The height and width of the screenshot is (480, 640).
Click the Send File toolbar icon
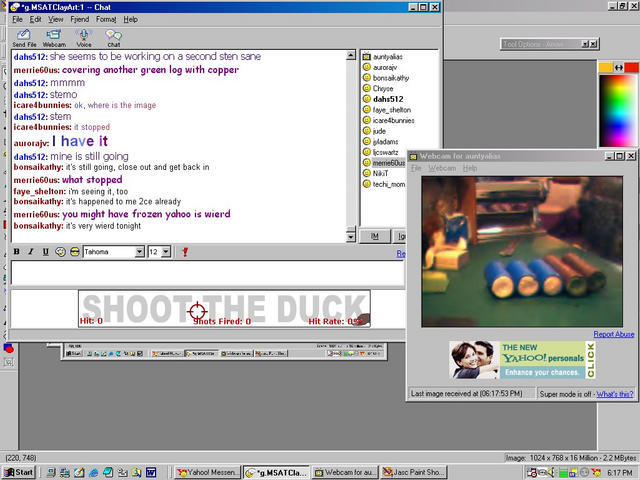pos(24,38)
